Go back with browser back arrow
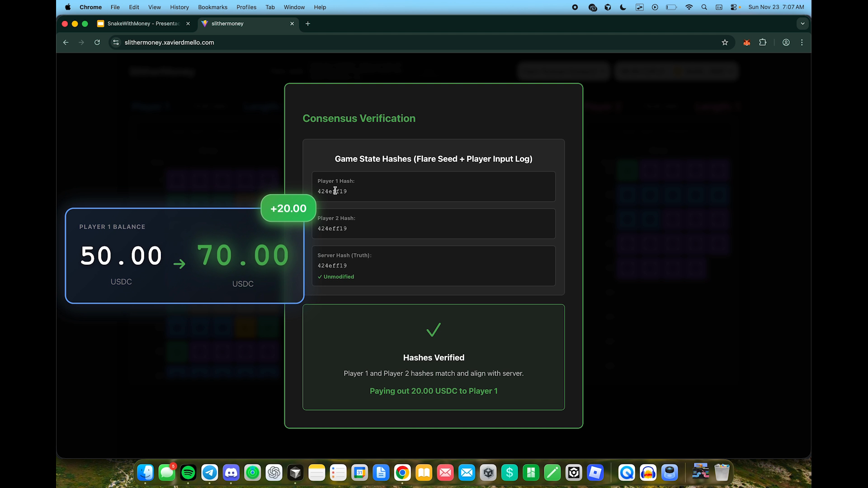868x488 pixels. click(66, 42)
